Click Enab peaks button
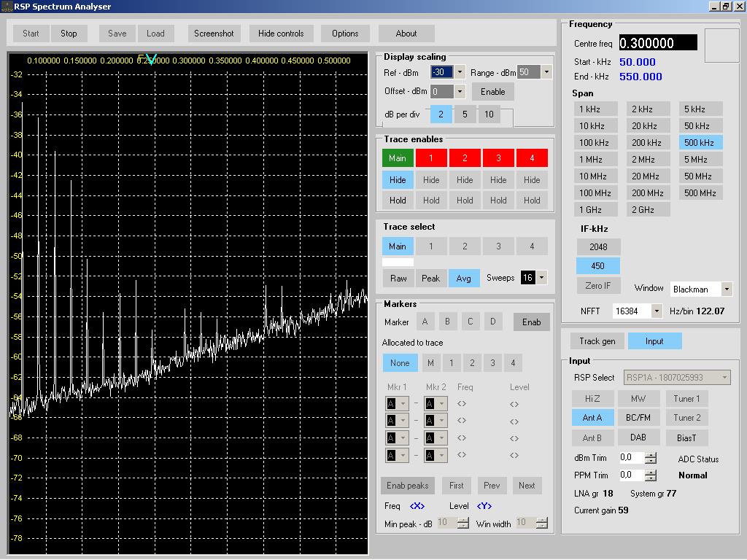This screenshot has width=747, height=560. [408, 486]
